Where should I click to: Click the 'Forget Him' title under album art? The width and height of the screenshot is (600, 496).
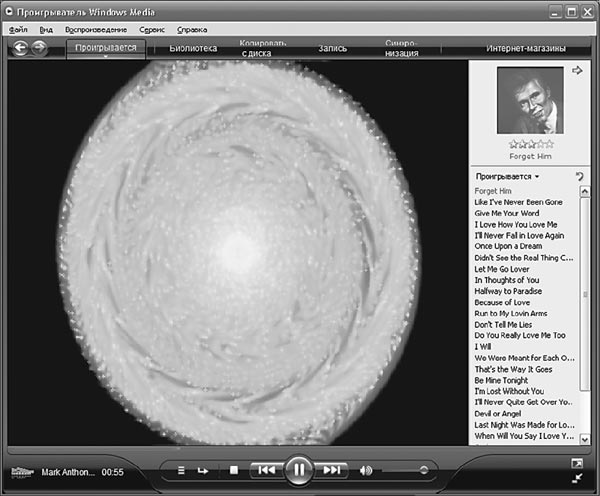530,156
